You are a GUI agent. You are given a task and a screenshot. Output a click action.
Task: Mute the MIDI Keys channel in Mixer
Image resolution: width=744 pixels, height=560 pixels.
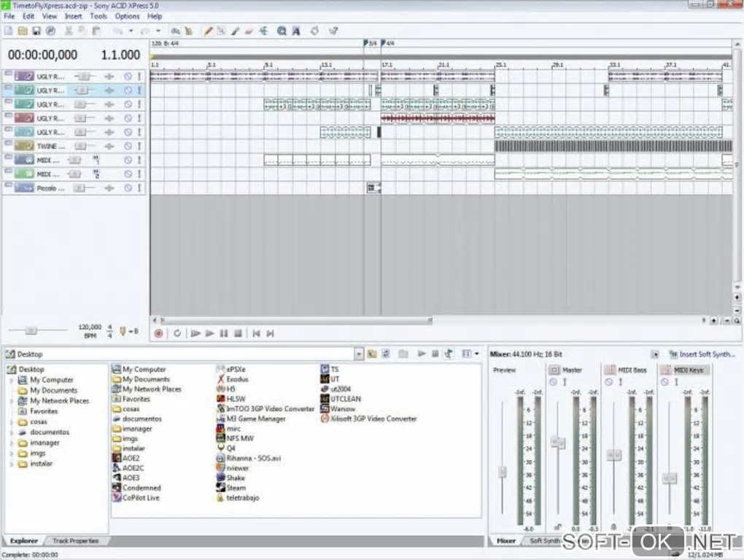[664, 382]
